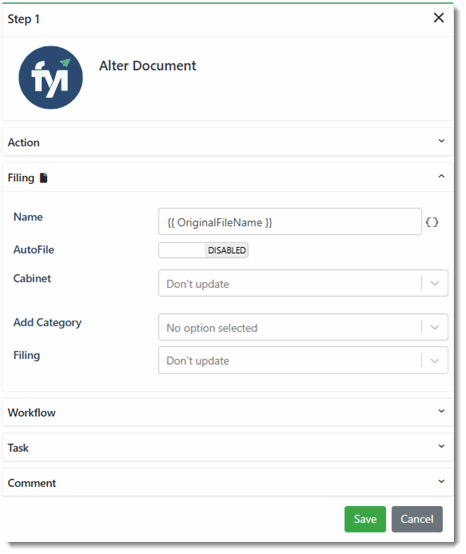Toggle the AutoFile DISABLED switch

click(203, 250)
